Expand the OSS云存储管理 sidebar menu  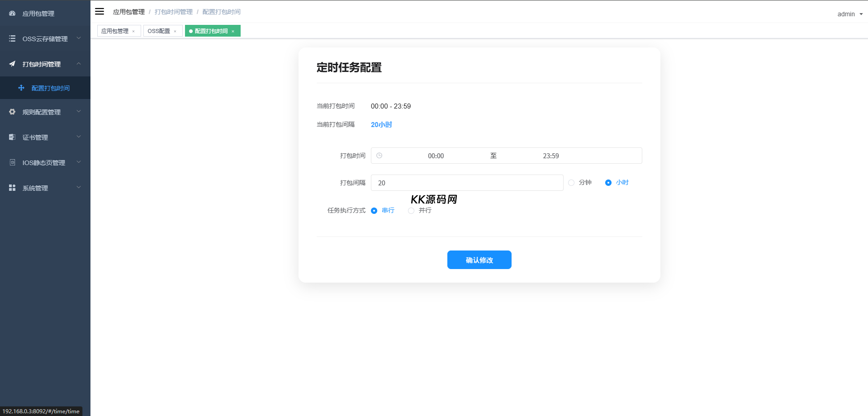(45, 39)
